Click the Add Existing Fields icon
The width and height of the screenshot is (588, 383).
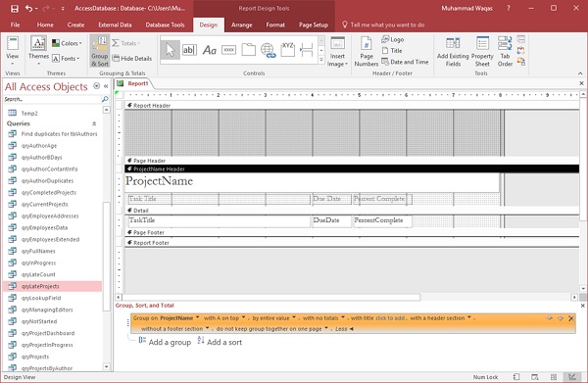[x=453, y=52]
